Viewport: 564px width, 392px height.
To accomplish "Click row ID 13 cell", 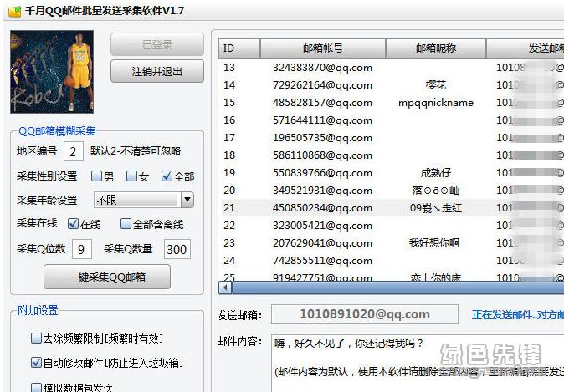I will pyautogui.click(x=229, y=68).
